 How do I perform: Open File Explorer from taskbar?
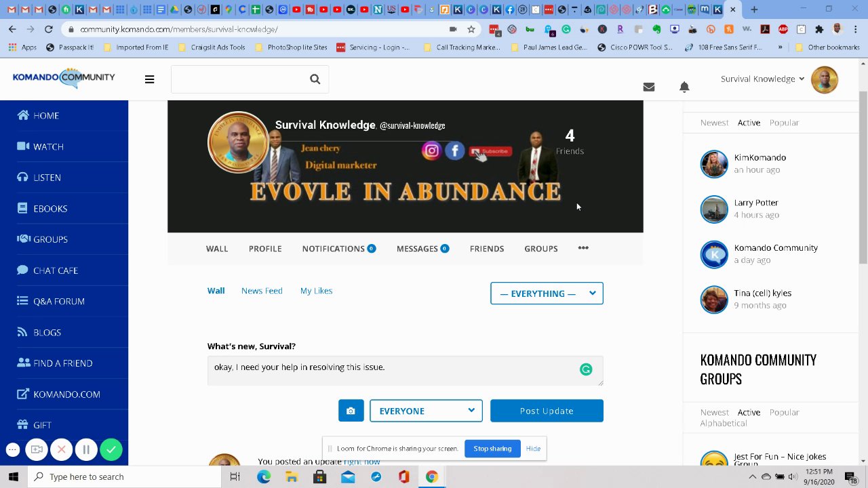tap(292, 477)
